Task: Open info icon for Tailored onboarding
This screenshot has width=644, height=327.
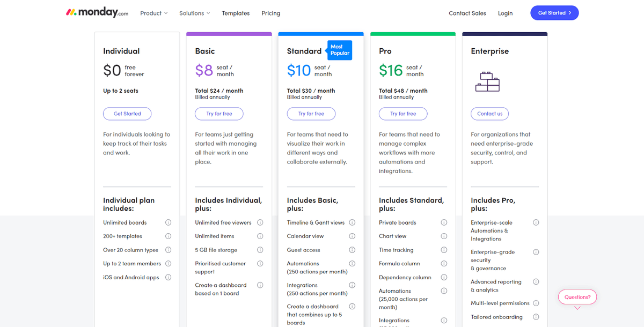Action: pyautogui.click(x=536, y=317)
